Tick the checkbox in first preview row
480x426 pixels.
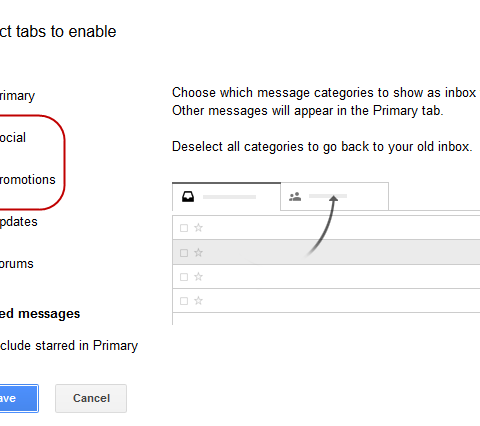[x=184, y=228]
